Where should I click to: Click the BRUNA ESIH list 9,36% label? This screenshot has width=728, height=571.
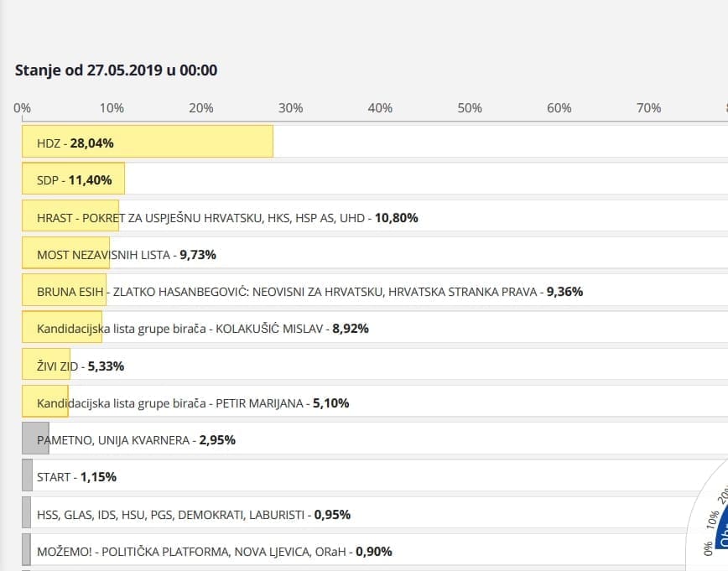pos(309,292)
